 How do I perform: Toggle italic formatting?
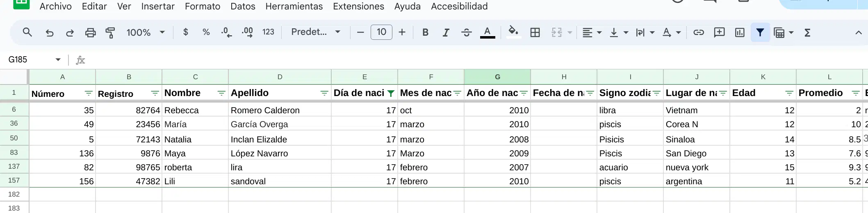pos(446,32)
